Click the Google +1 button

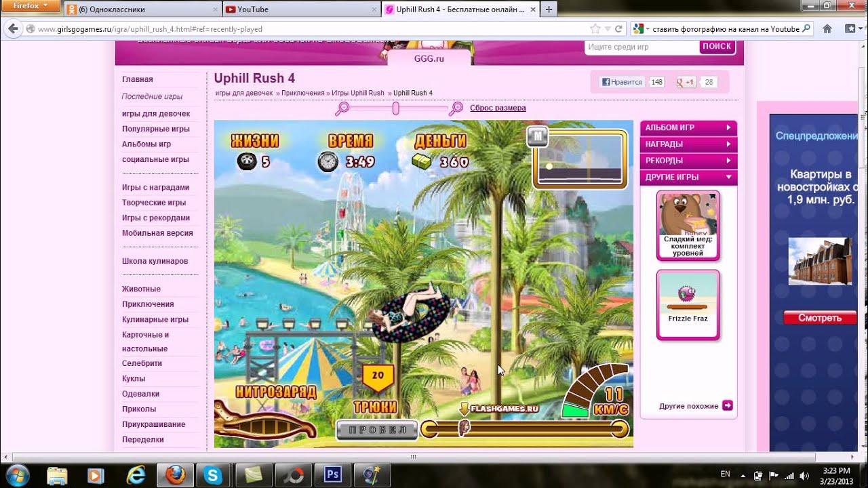pyautogui.click(x=686, y=82)
